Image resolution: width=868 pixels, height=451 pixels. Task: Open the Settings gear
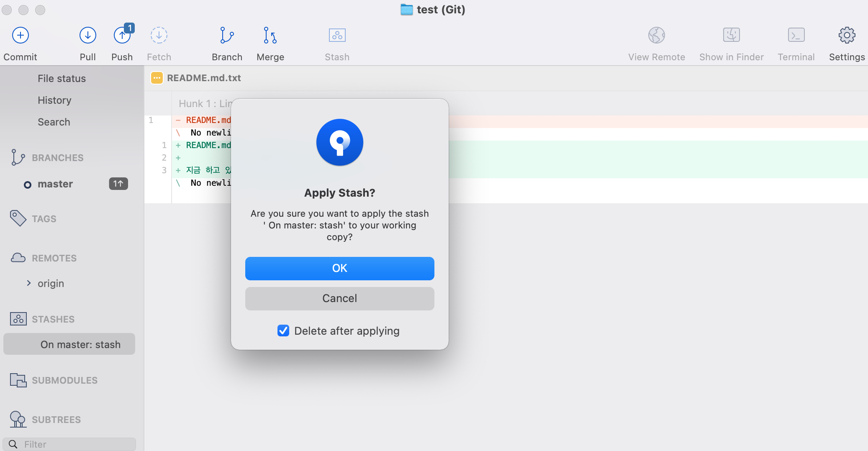(847, 36)
